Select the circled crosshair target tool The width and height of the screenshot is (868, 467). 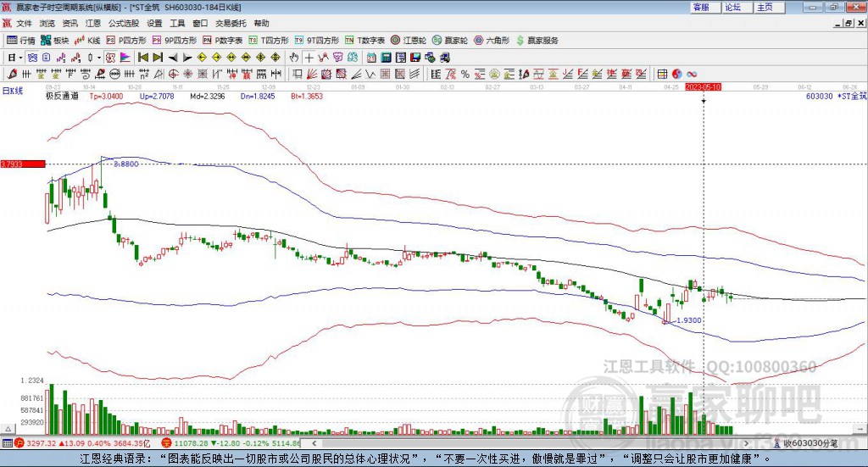pyautogui.click(x=173, y=74)
